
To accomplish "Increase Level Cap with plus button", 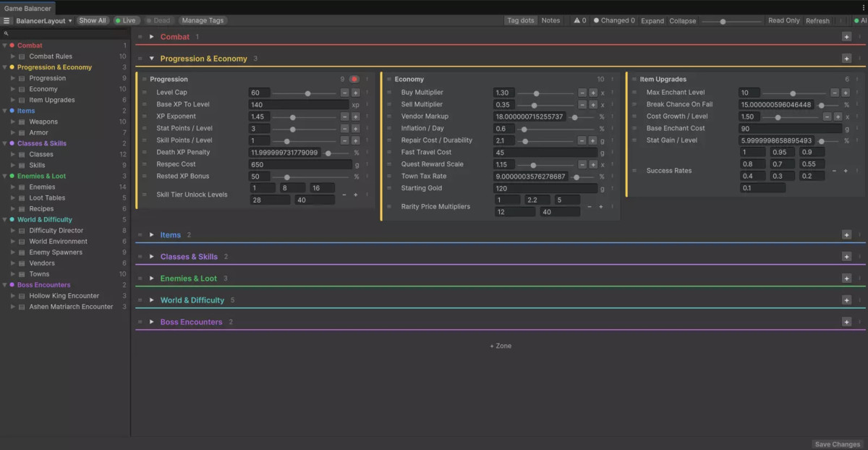I will click(x=355, y=93).
